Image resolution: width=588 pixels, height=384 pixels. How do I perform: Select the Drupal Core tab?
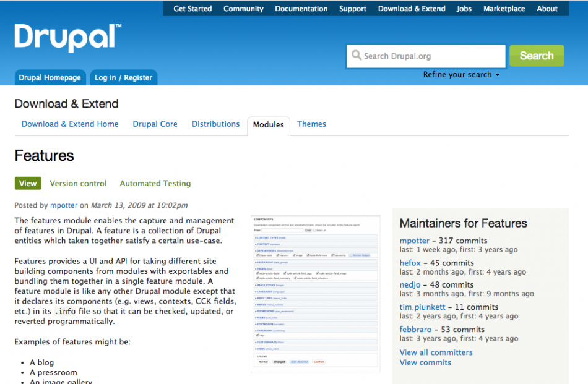(x=155, y=124)
